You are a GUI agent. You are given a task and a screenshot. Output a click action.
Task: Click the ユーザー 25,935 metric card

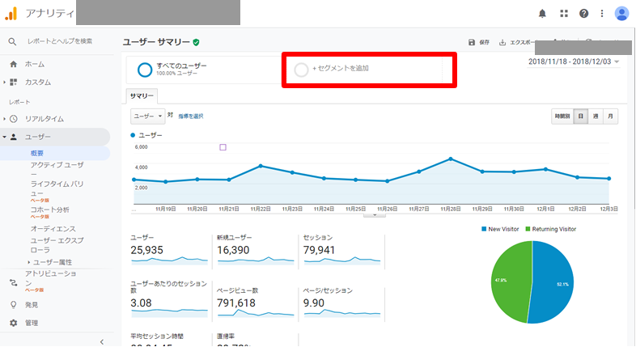pyautogui.click(x=169, y=251)
